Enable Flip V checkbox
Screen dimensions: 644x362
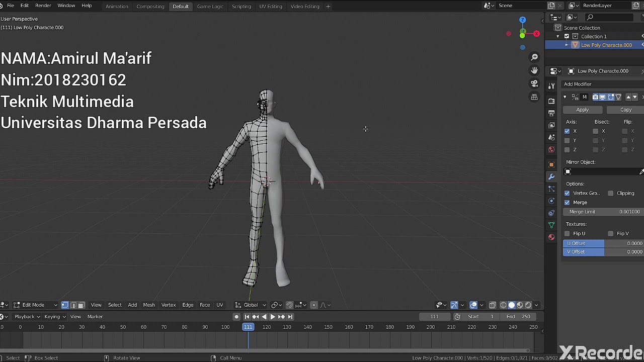point(611,234)
